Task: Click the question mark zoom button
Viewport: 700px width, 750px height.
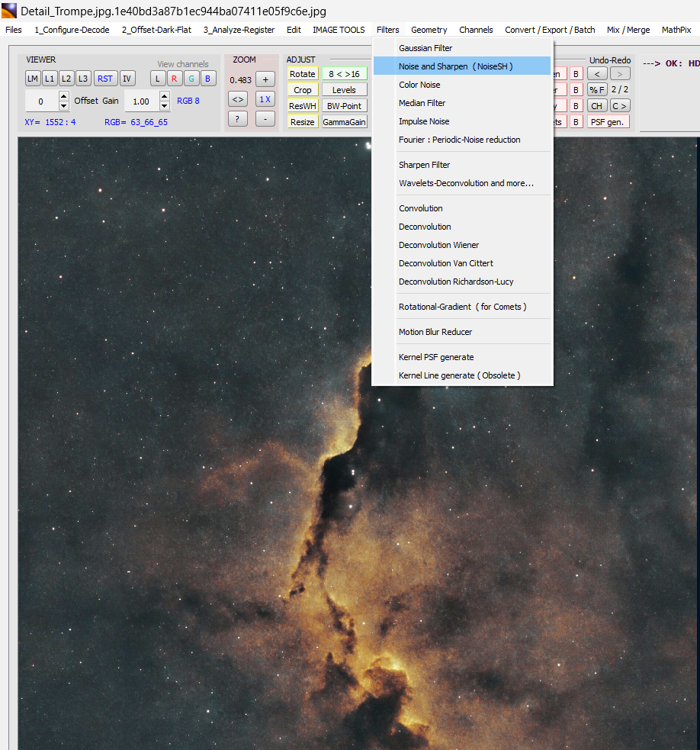Action: coord(238,118)
